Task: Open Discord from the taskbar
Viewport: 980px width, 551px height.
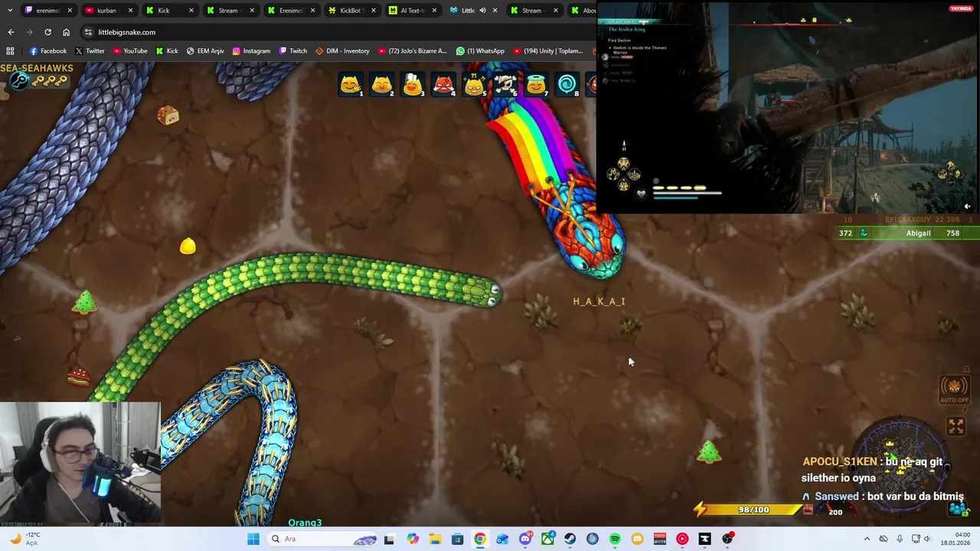Action: tap(524, 539)
